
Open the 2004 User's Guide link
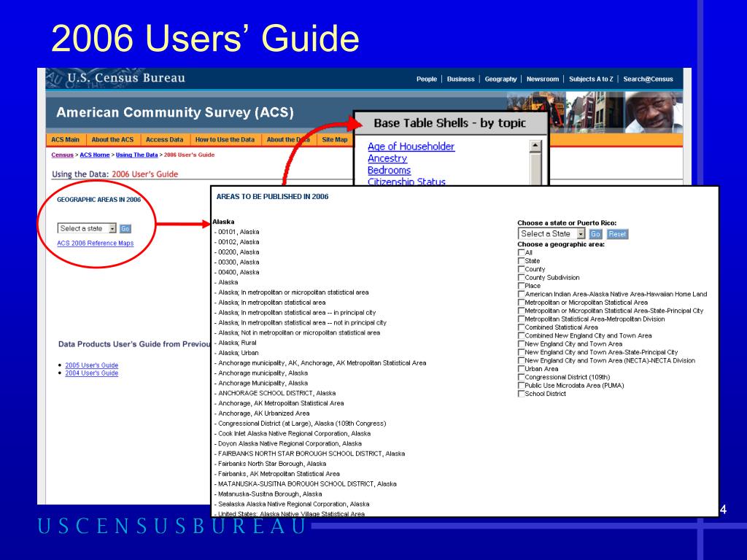click(91, 373)
